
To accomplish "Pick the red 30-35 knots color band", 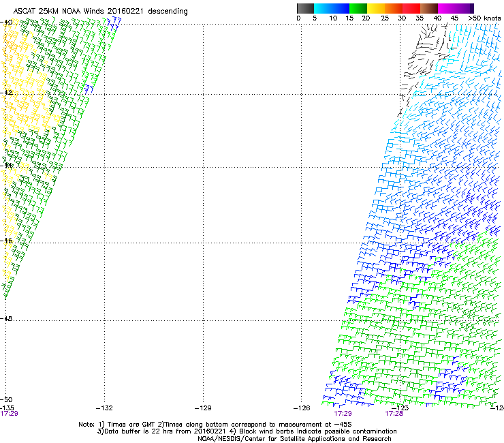I will coord(411,8).
